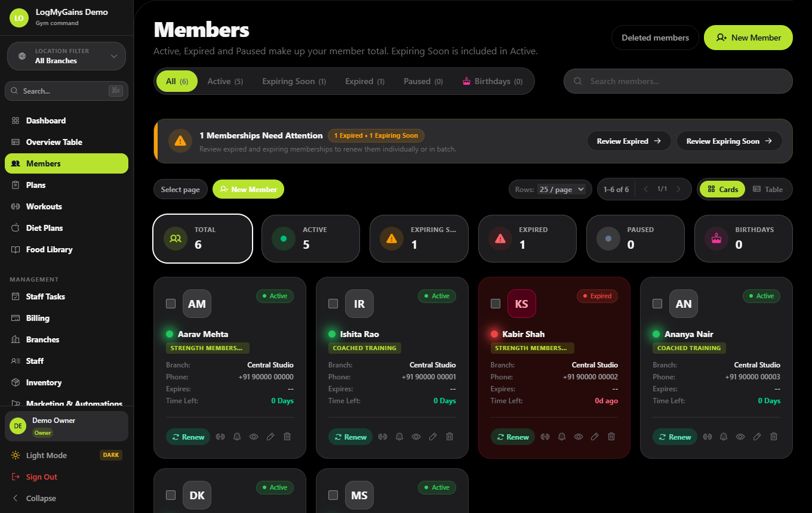This screenshot has width=812, height=513.
Task: Tick the checkbox on the MS member card
Action: (333, 495)
